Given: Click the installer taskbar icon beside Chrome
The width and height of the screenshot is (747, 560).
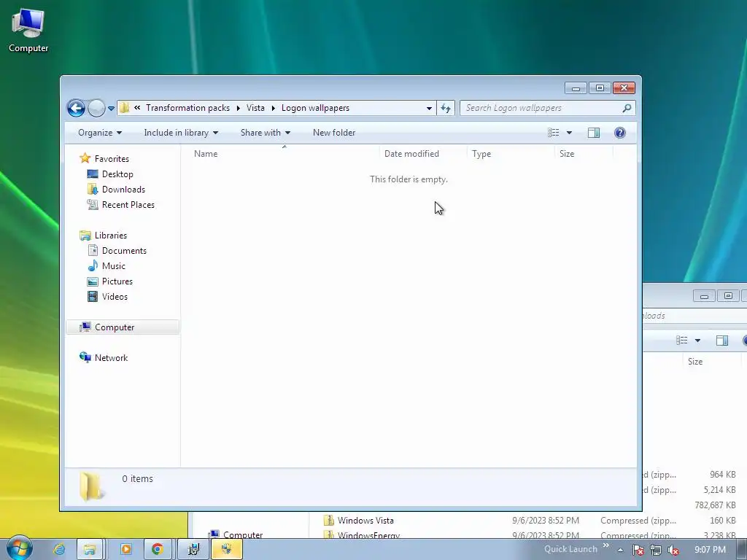Looking at the screenshot, I should [x=193, y=549].
